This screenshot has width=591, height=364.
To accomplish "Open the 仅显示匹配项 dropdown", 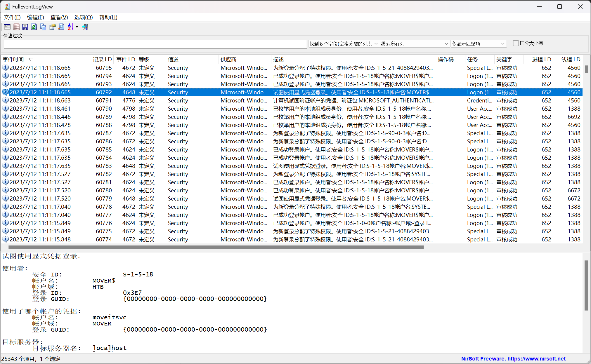I will pos(479,44).
